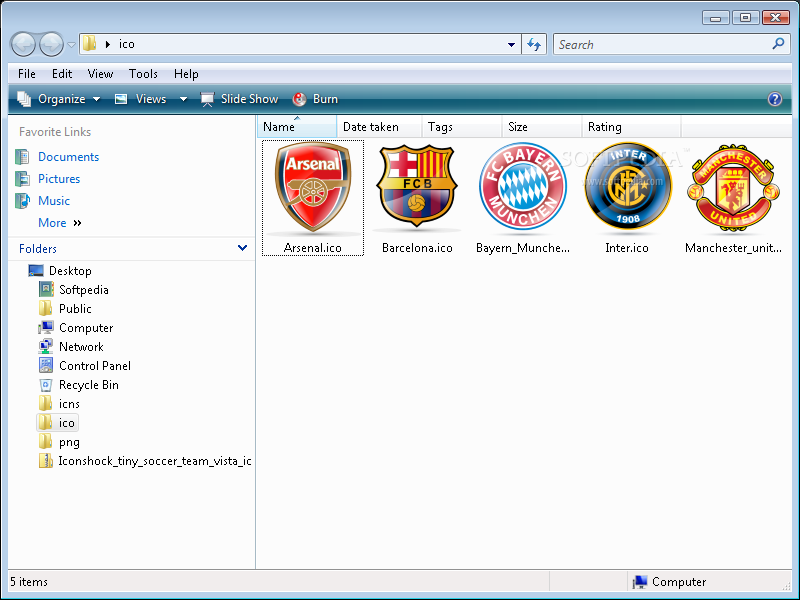Open the Help question mark icon

pyautogui.click(x=774, y=99)
